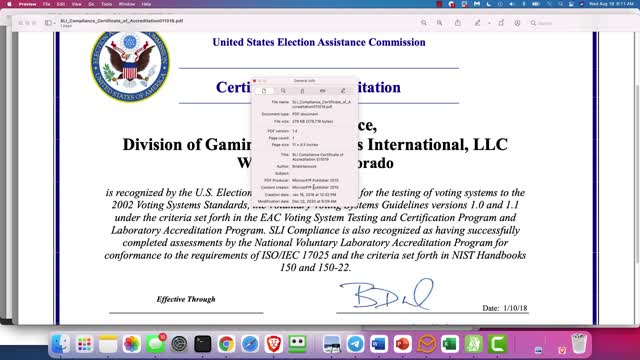Open the Trash in the Dock
The image size is (640, 360).
click(579, 344)
